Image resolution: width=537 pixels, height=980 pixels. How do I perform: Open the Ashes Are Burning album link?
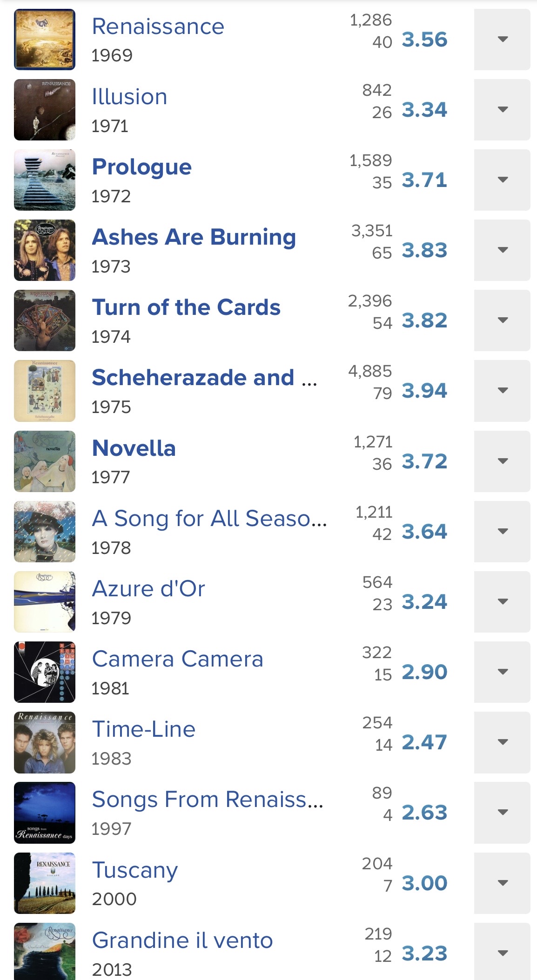pyautogui.click(x=194, y=237)
